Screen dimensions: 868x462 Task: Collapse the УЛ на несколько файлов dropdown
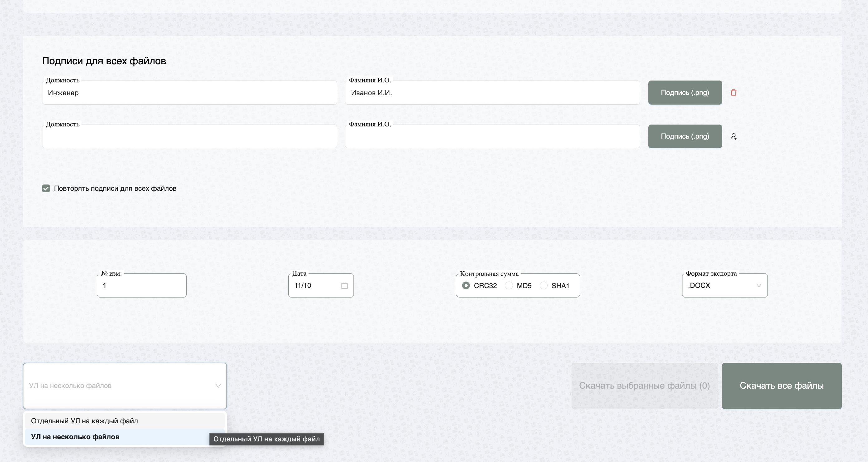[x=218, y=386]
